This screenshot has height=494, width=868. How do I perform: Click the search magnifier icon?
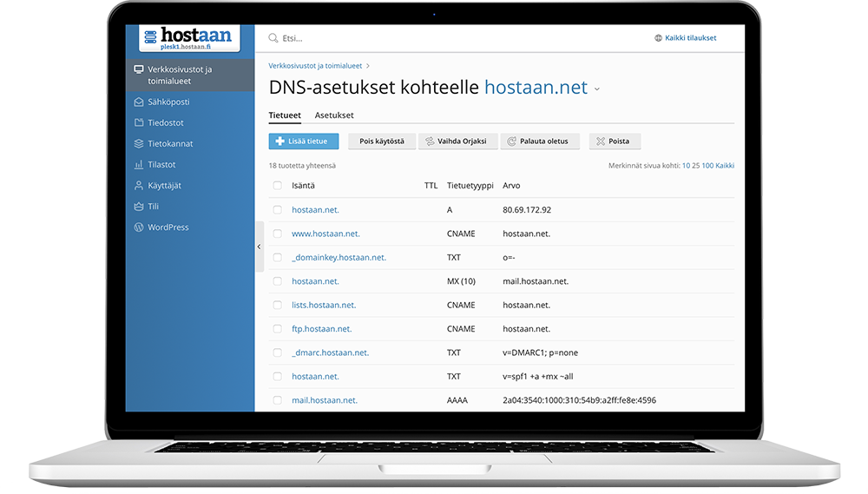pos(273,38)
